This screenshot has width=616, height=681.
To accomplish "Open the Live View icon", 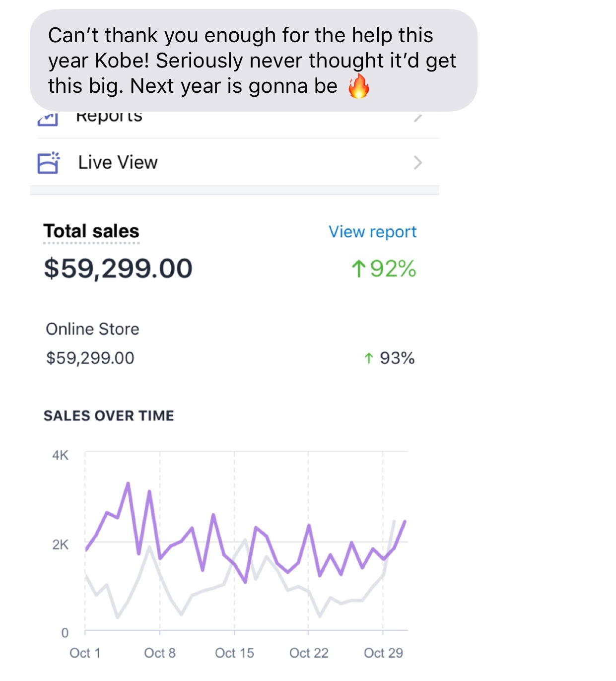I will click(x=49, y=162).
